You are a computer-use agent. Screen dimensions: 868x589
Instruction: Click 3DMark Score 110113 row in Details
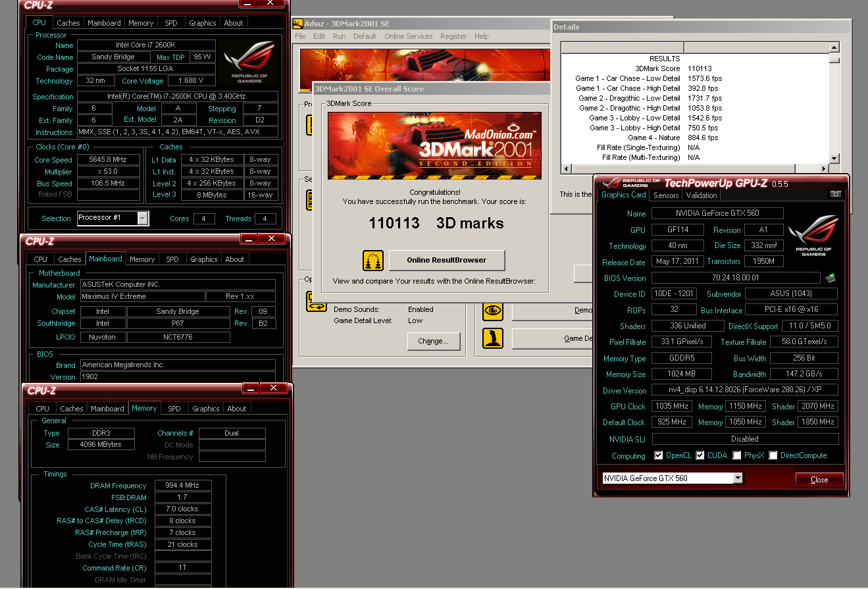coord(694,68)
